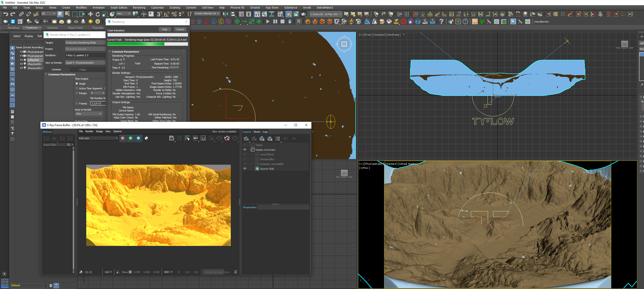Save the current channel in V-Ray Frame Buffer
This screenshot has height=289, width=644.
[x=171, y=138]
